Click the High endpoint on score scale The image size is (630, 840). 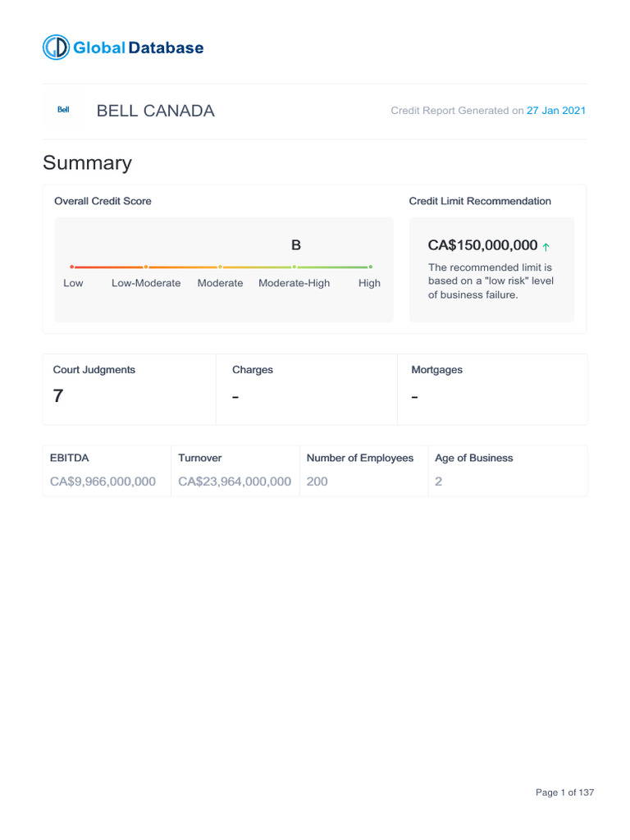click(370, 267)
